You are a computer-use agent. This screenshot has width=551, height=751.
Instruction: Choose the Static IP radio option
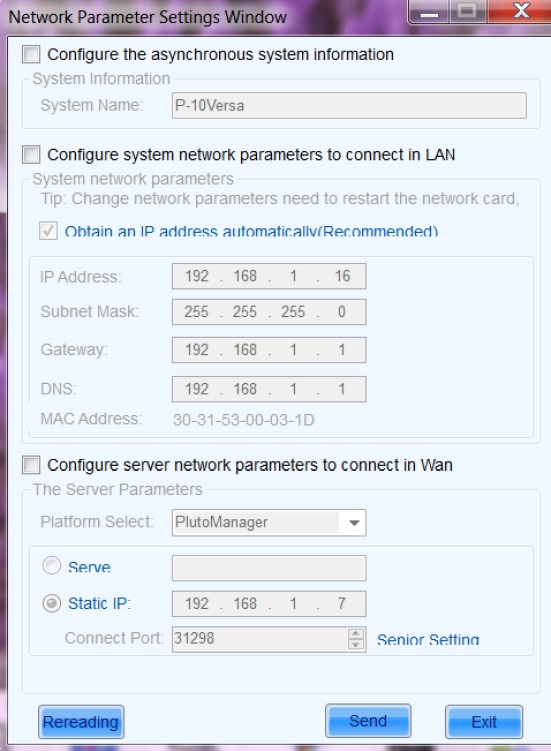pos(52,603)
